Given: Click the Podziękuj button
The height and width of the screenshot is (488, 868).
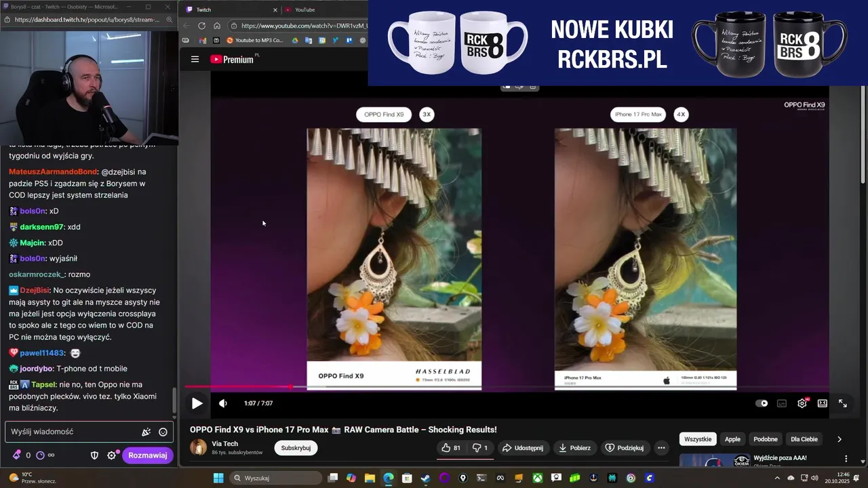Looking at the screenshot, I should pos(625,448).
